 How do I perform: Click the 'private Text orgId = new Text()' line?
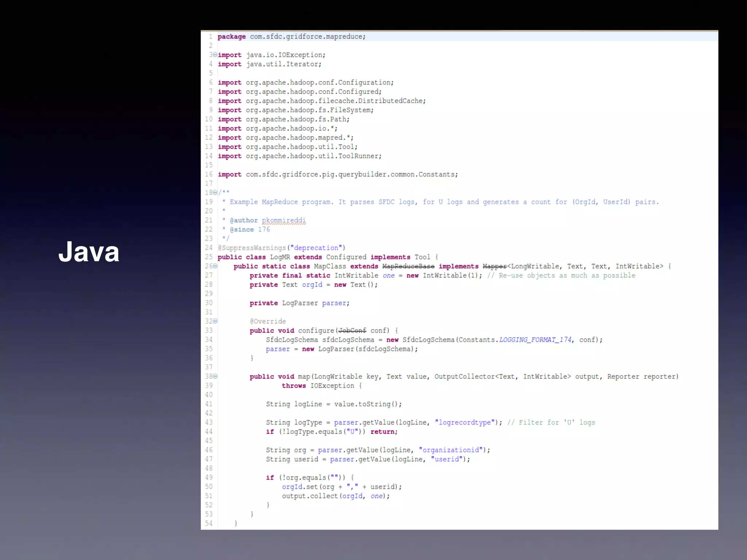314,285
